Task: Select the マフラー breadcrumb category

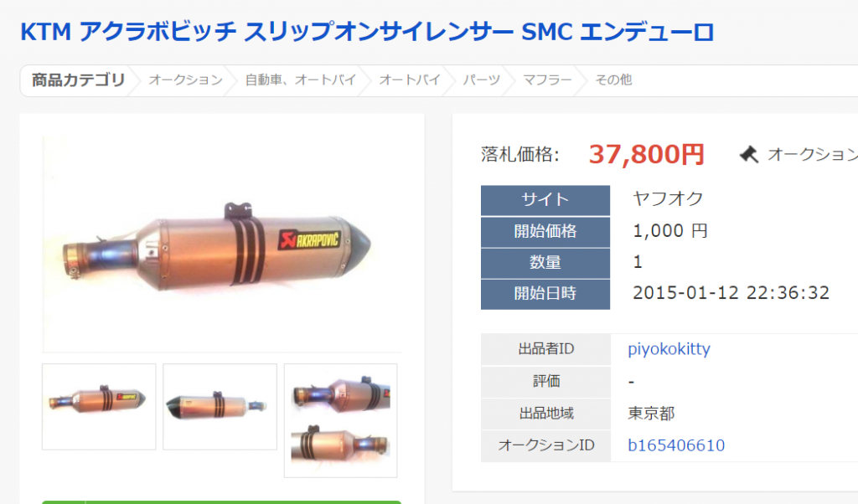Action: coord(547,80)
